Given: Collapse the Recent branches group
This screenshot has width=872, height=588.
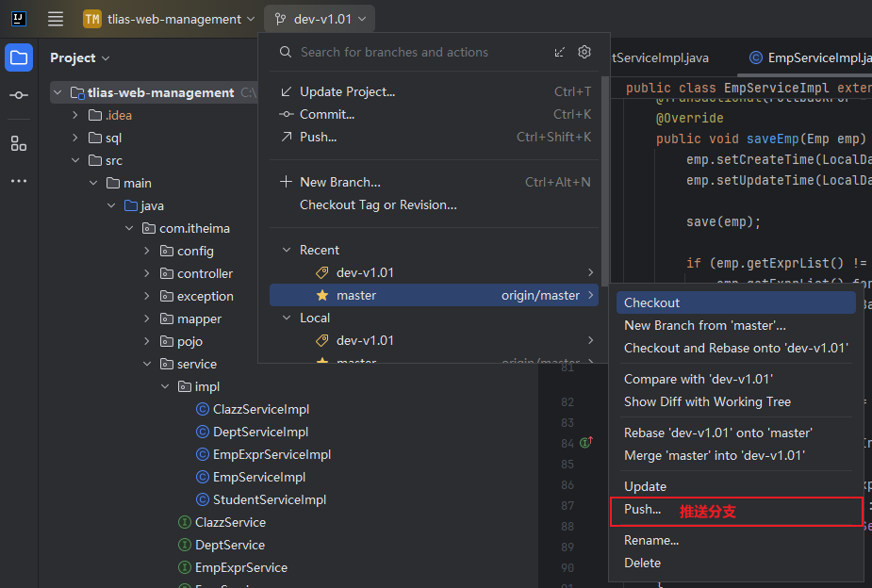Looking at the screenshot, I should pyautogui.click(x=287, y=250).
